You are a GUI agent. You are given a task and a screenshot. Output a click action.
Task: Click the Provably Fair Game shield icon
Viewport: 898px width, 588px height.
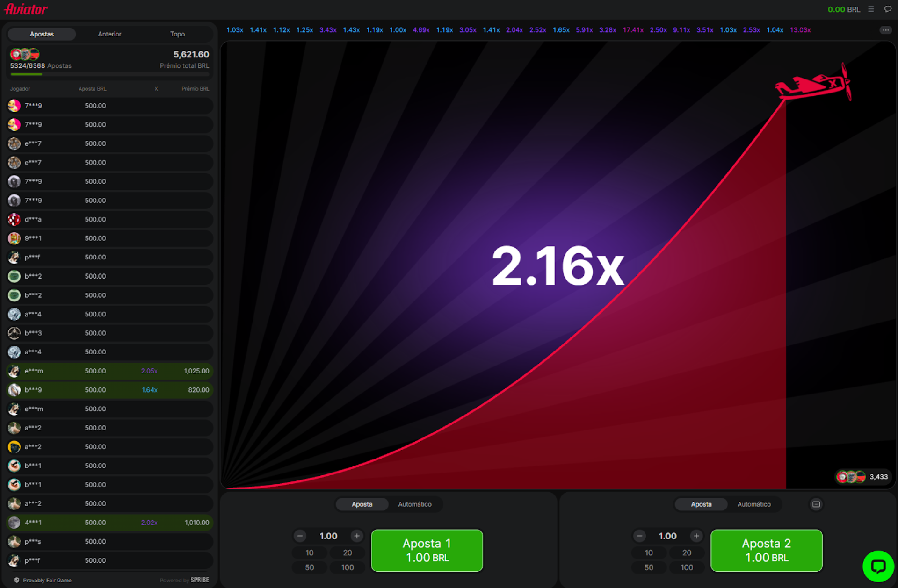(17, 580)
